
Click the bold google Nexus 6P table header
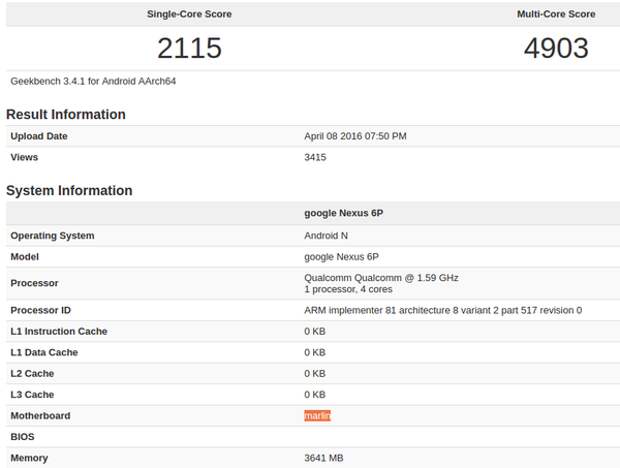344,213
